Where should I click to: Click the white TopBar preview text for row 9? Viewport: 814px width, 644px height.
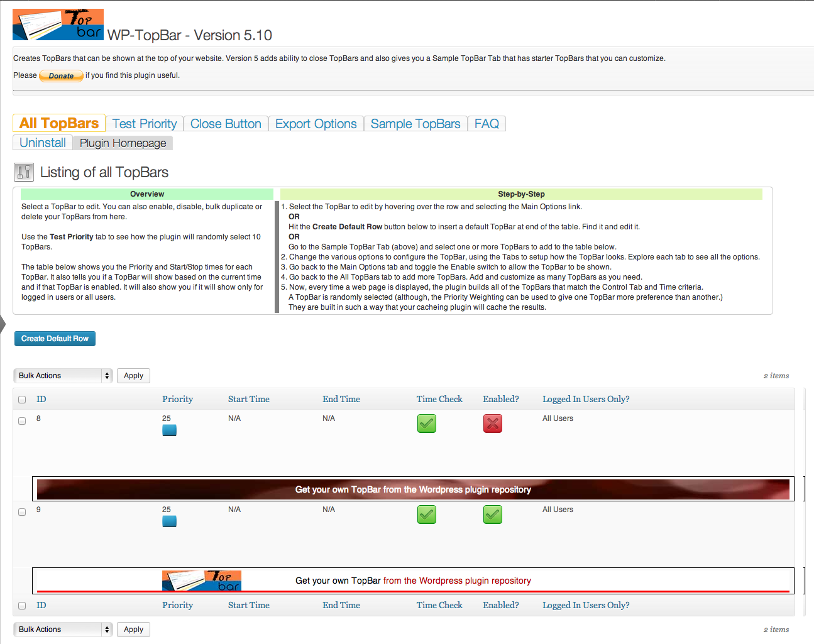[413, 581]
